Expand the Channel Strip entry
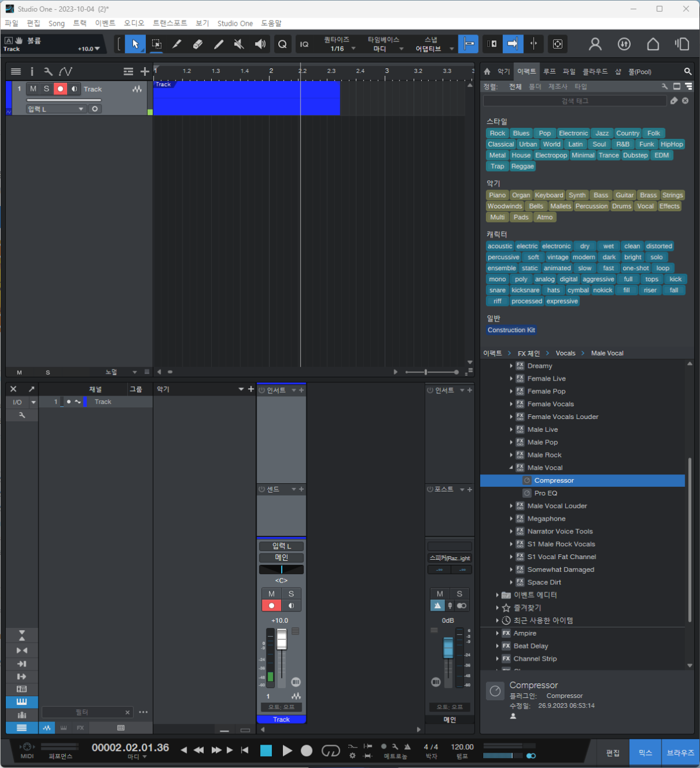 coord(498,659)
